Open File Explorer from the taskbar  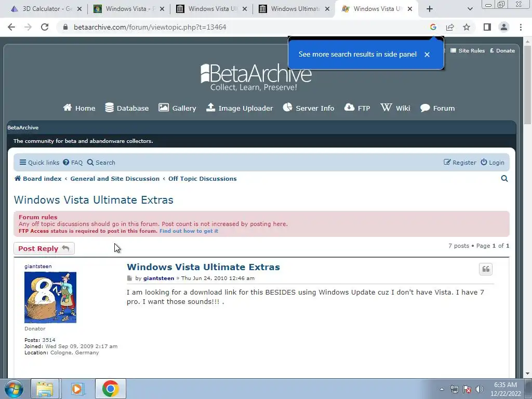45,389
